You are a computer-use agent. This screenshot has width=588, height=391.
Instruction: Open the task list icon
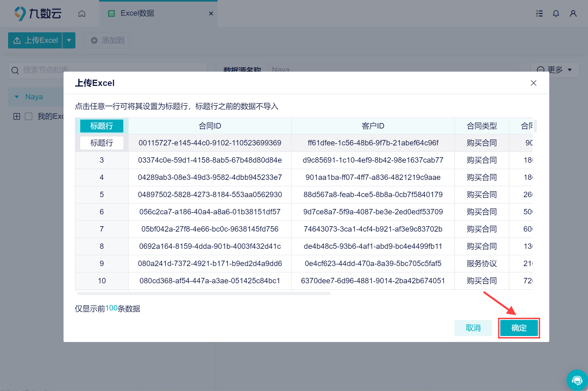(x=539, y=13)
